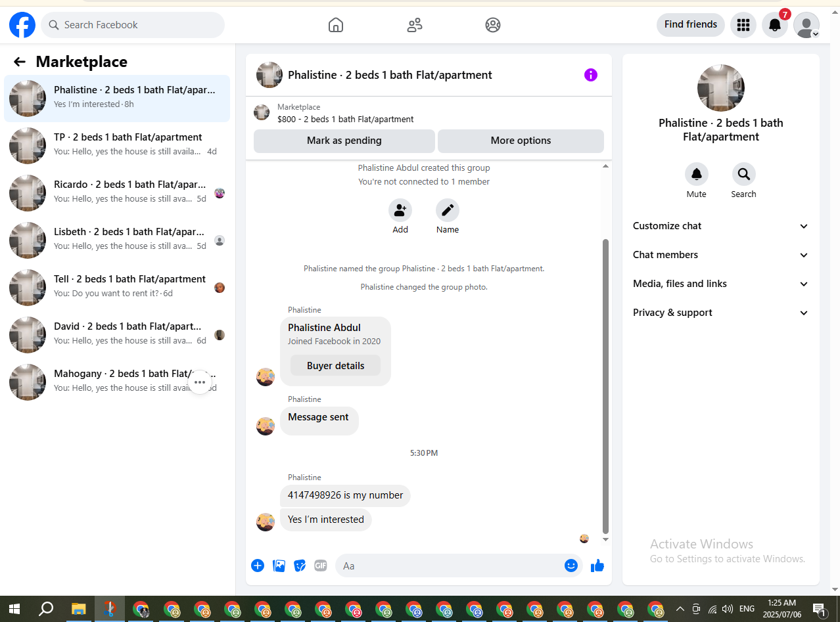The width and height of the screenshot is (840, 622).
Task: Click the chat scrollbar thumb
Action: 606,386
